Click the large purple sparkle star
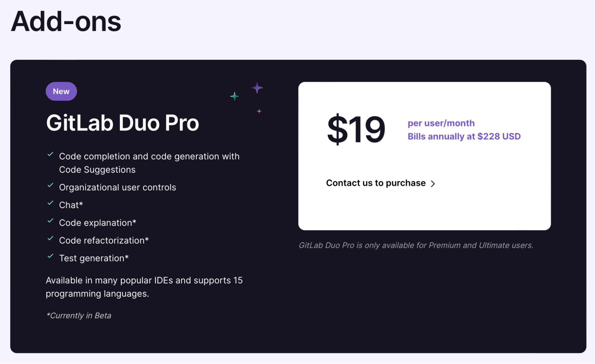The width and height of the screenshot is (595, 364). 257,88
